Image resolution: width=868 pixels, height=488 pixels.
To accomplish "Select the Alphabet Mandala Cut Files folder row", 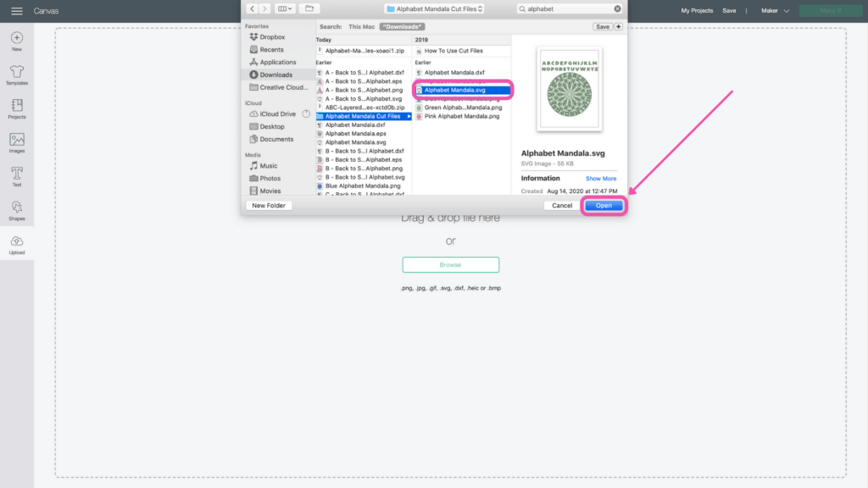I will tap(364, 116).
